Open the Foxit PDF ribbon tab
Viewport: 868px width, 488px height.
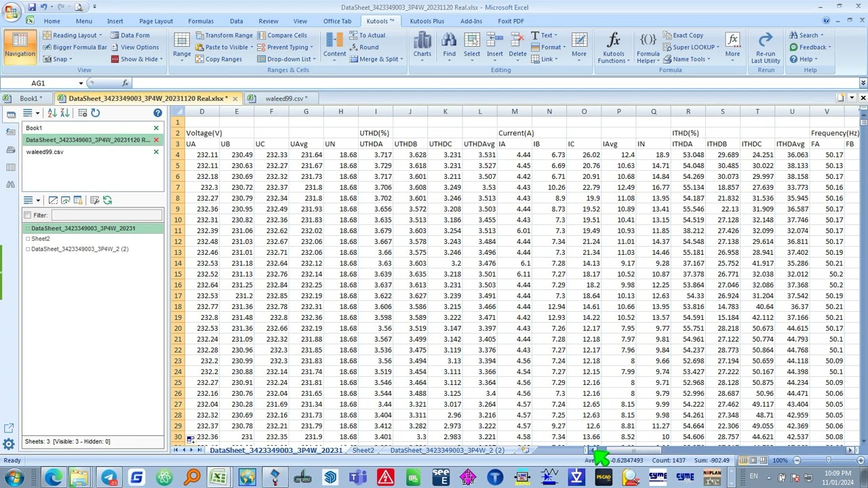511,21
